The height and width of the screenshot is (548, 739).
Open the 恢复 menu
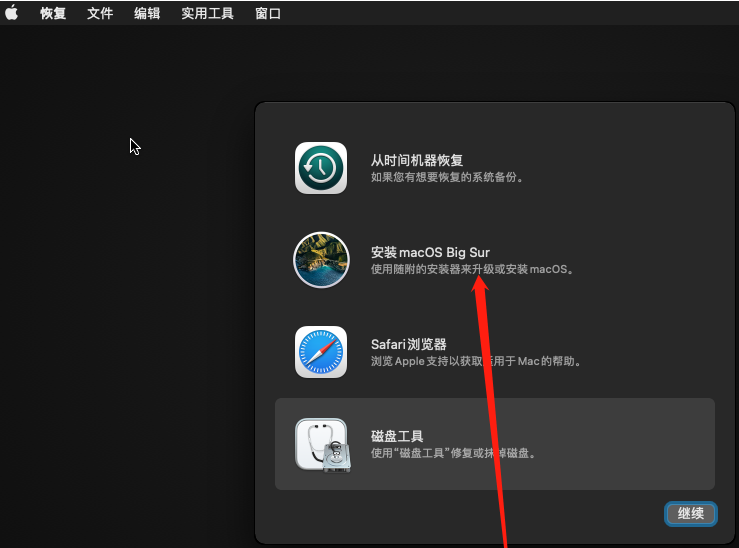[x=53, y=13]
